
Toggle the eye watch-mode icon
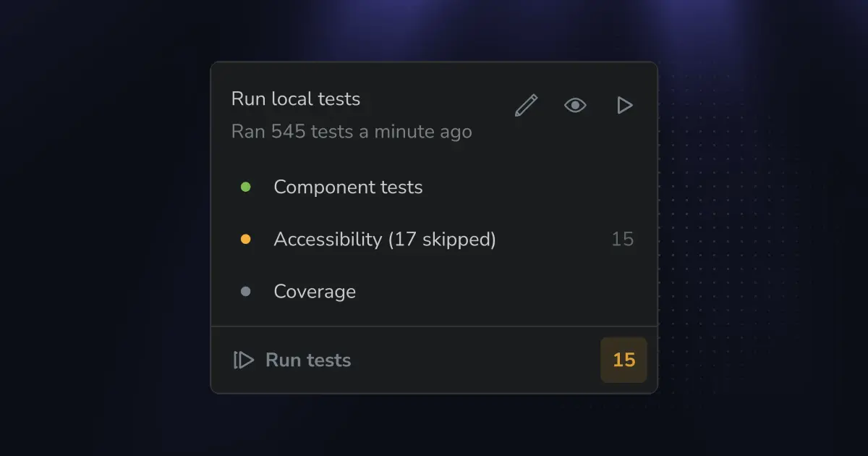pos(575,106)
